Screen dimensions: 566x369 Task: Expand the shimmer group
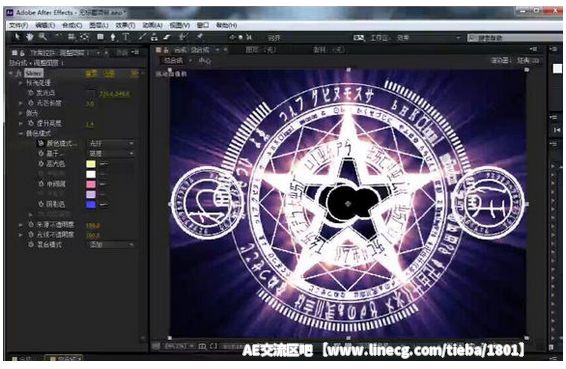(21, 113)
